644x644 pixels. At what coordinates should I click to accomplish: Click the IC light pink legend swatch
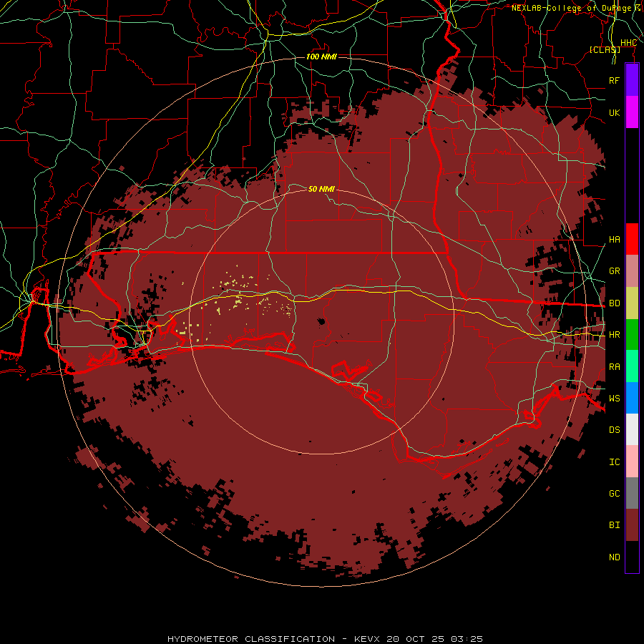[632, 462]
